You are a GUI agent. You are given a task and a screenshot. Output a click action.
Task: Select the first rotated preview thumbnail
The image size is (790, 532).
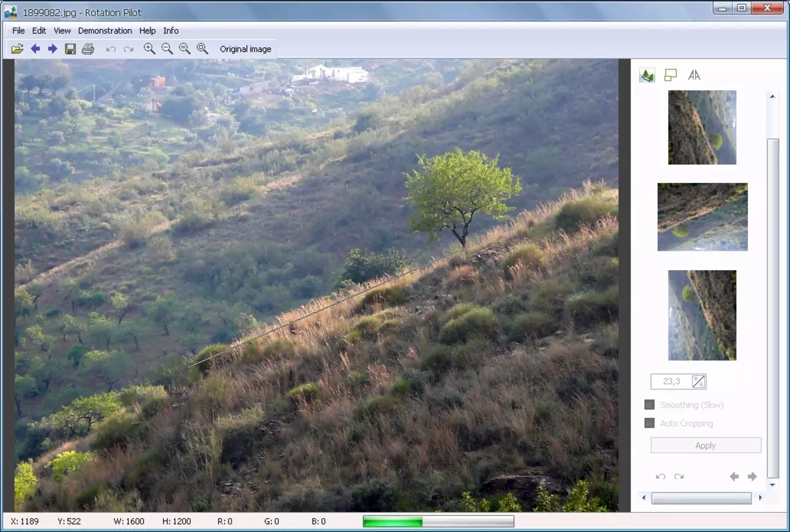702,128
